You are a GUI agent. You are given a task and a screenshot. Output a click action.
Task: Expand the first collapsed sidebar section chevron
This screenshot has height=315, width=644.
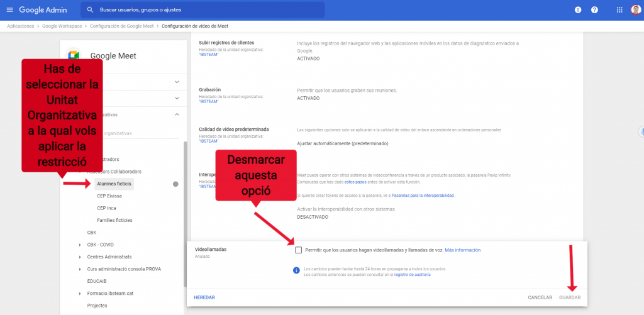tap(177, 82)
